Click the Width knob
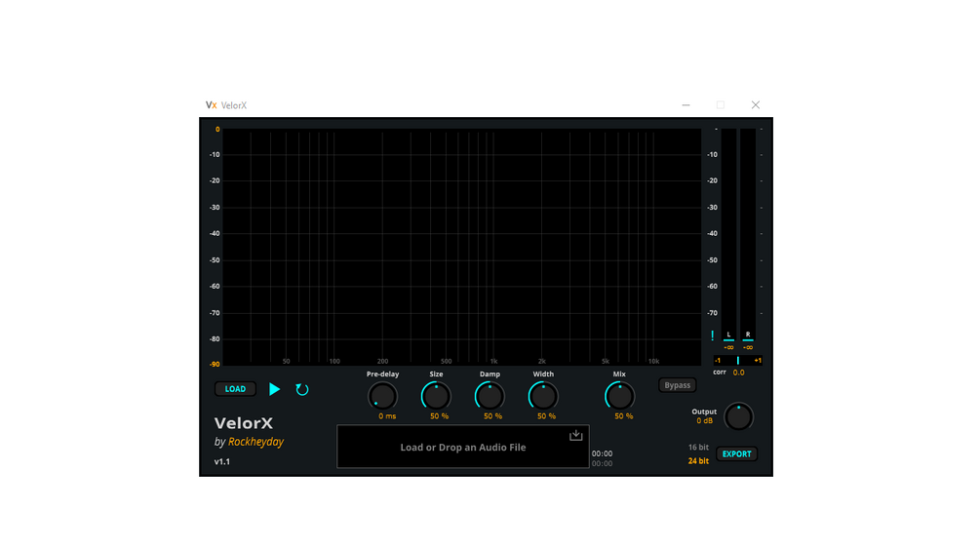Screen dimensions: 980x551 click(x=543, y=396)
